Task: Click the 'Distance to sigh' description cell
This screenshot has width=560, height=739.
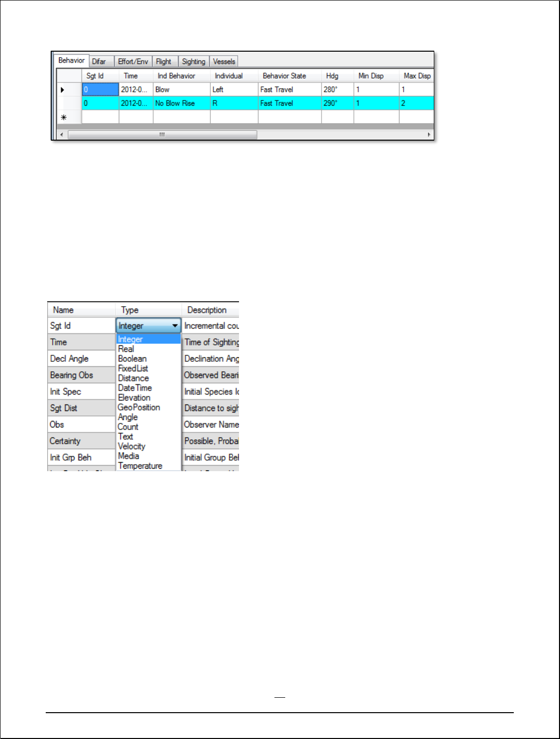Action: click(x=211, y=408)
